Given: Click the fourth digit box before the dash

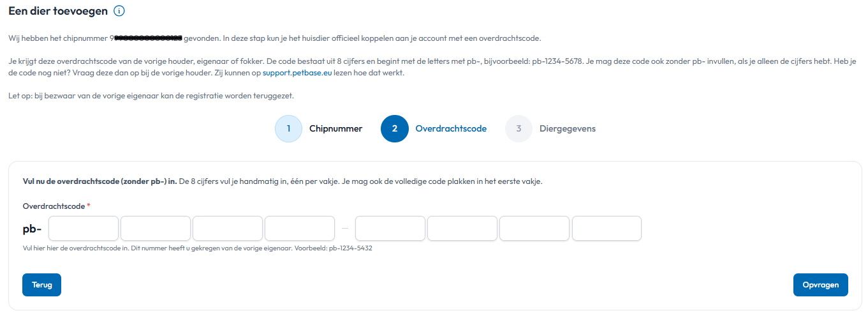Looking at the screenshot, I should tap(300, 228).
